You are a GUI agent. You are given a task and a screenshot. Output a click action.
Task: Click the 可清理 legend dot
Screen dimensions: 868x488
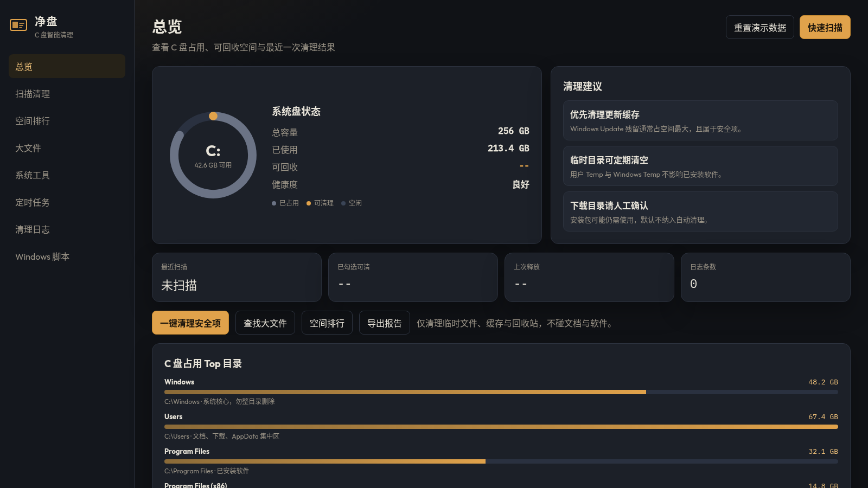tap(309, 203)
